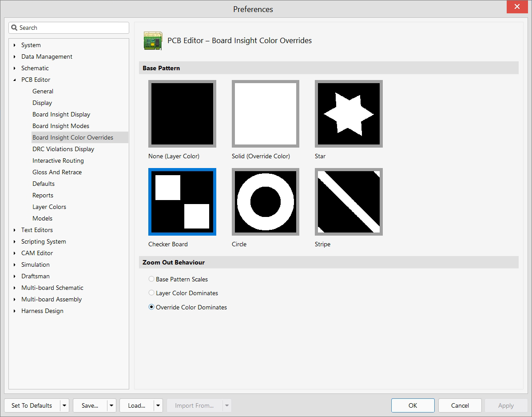Choose the Solid (Override Color) pattern

click(265, 114)
